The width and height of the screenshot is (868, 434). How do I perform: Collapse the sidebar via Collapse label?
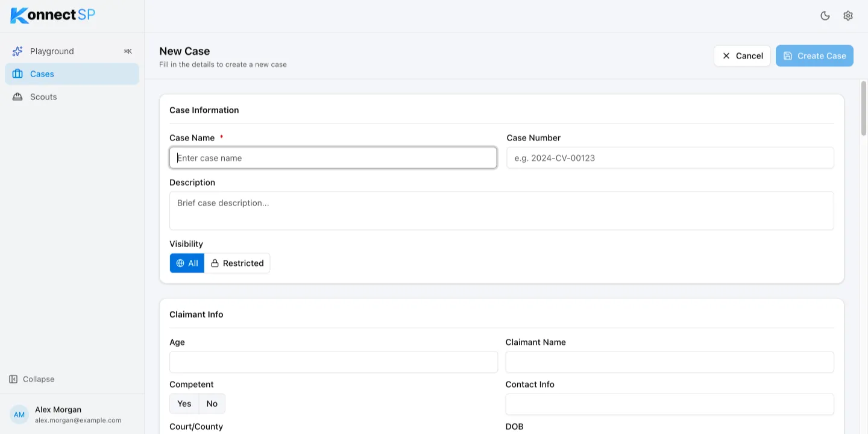[39, 379]
